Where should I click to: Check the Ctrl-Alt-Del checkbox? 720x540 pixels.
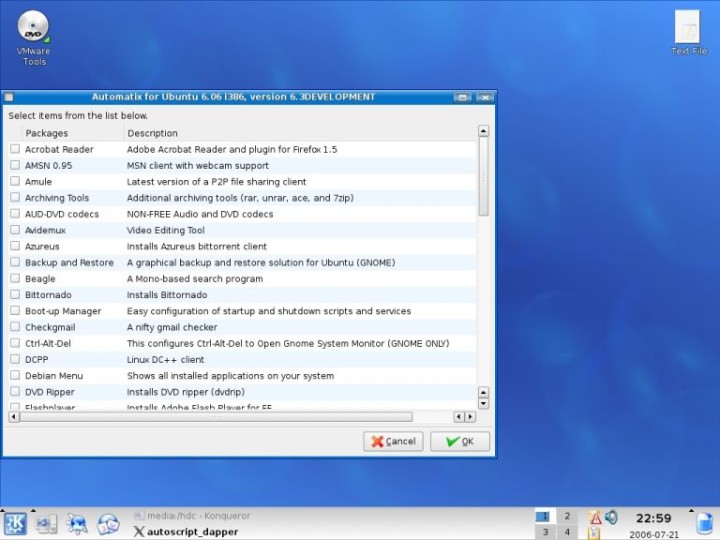coord(15,343)
